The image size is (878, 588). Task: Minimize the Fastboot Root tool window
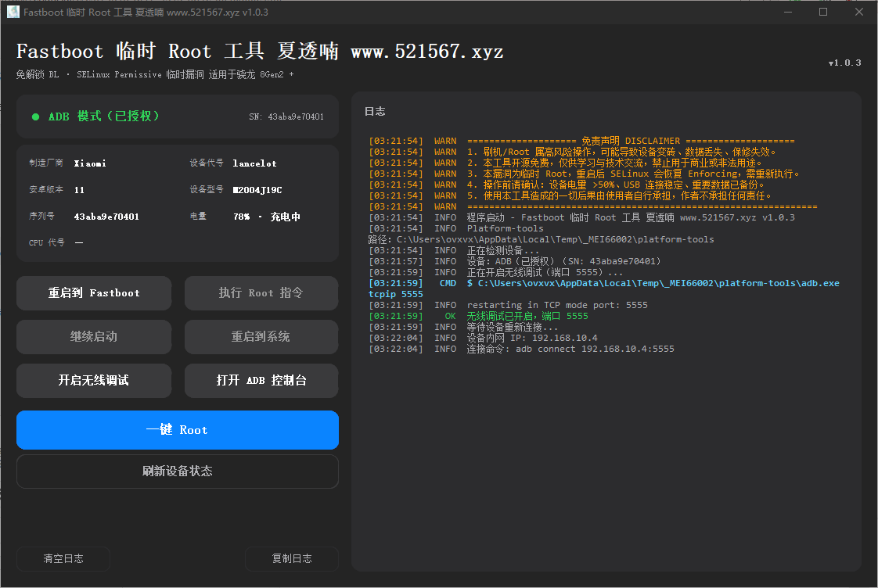click(788, 12)
